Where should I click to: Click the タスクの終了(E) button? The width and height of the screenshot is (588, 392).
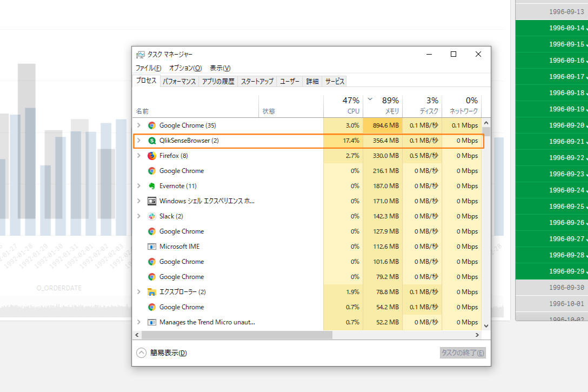pos(463,353)
